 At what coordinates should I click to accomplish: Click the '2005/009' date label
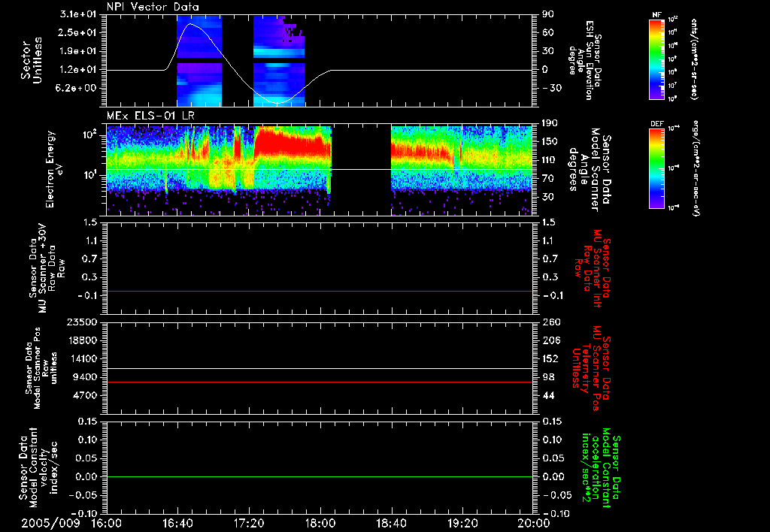point(50,523)
